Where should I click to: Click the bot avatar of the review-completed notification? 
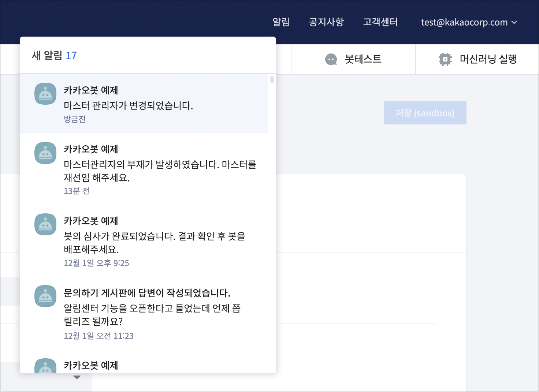tap(45, 224)
